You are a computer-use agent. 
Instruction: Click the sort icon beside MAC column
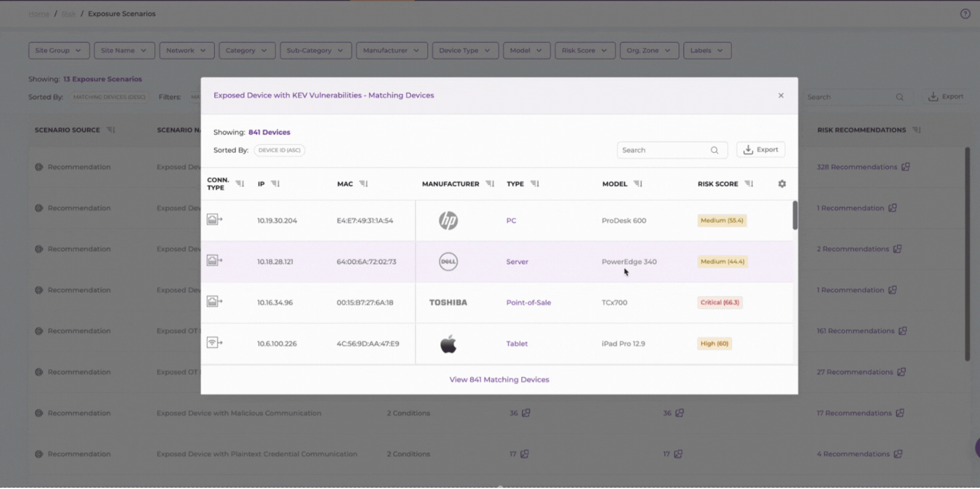(364, 184)
